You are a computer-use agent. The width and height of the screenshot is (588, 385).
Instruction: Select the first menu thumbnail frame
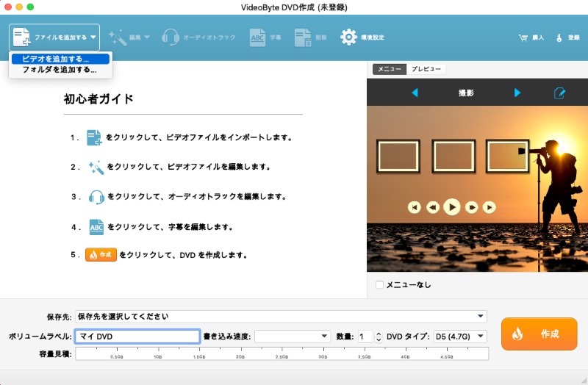(398, 156)
